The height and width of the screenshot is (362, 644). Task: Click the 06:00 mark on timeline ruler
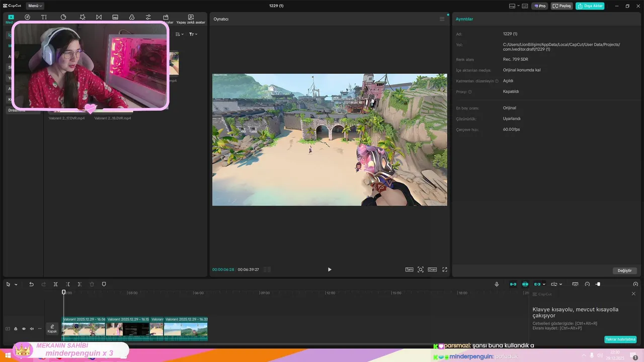click(x=199, y=293)
